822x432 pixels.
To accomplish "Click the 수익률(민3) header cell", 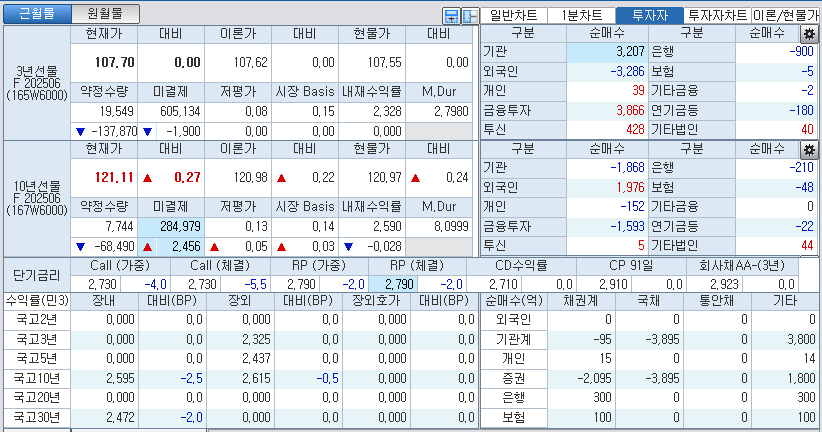I will click(37, 301).
